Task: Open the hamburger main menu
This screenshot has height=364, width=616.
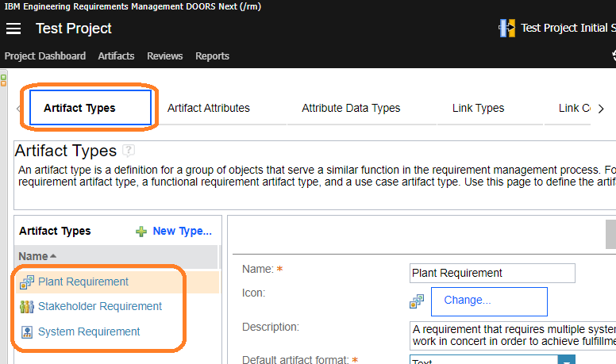Action: [13, 29]
